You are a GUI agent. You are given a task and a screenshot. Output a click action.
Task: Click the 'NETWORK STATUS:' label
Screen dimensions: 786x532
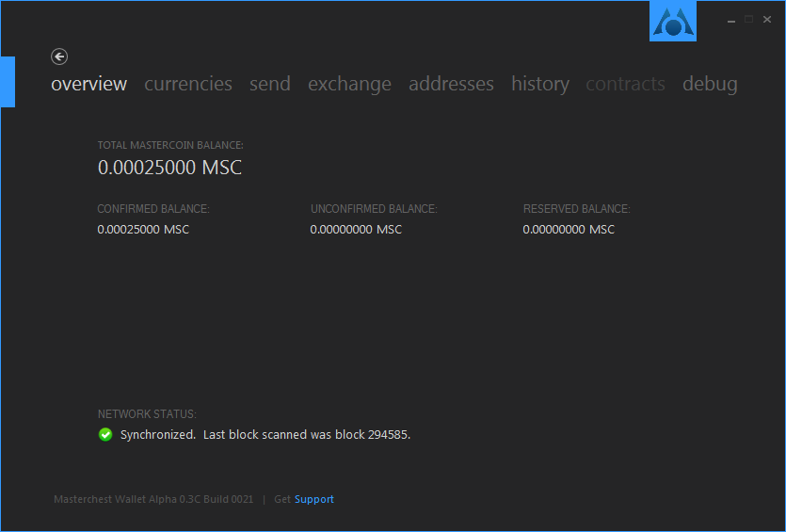(x=147, y=414)
